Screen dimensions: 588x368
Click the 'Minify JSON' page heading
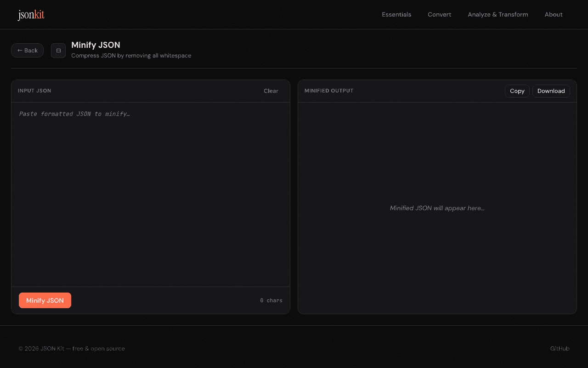(96, 45)
